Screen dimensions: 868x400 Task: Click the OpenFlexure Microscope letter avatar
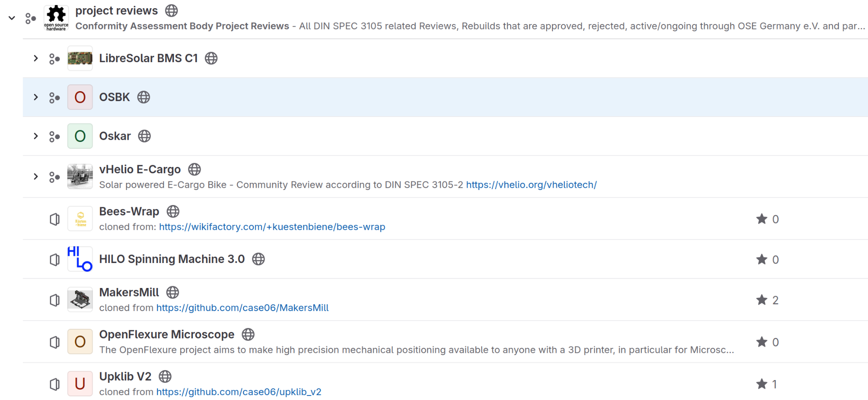point(80,341)
